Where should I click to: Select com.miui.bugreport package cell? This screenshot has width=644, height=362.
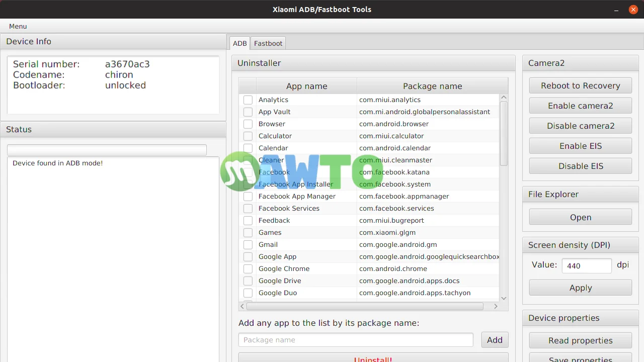click(428, 220)
